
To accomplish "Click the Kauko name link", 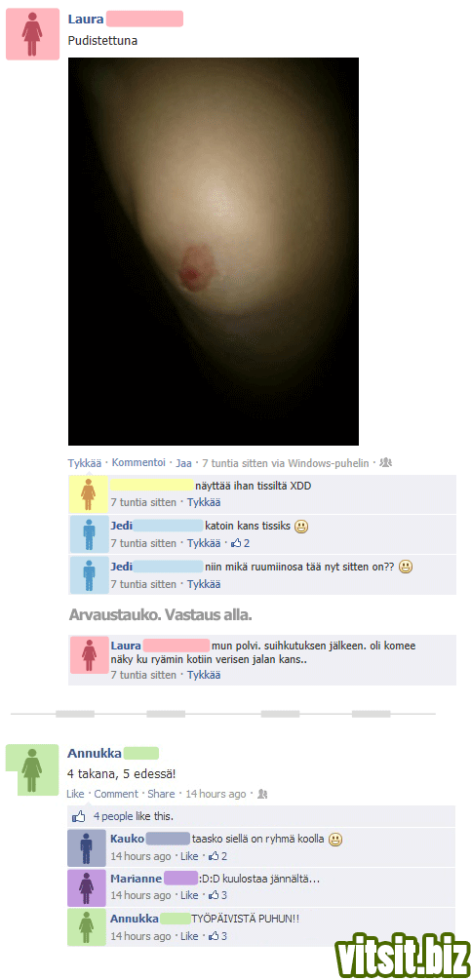I will (x=128, y=839).
